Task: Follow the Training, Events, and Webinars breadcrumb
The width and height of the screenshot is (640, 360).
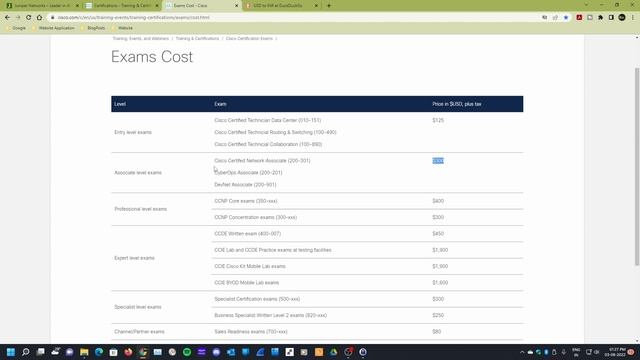Action: [140, 38]
